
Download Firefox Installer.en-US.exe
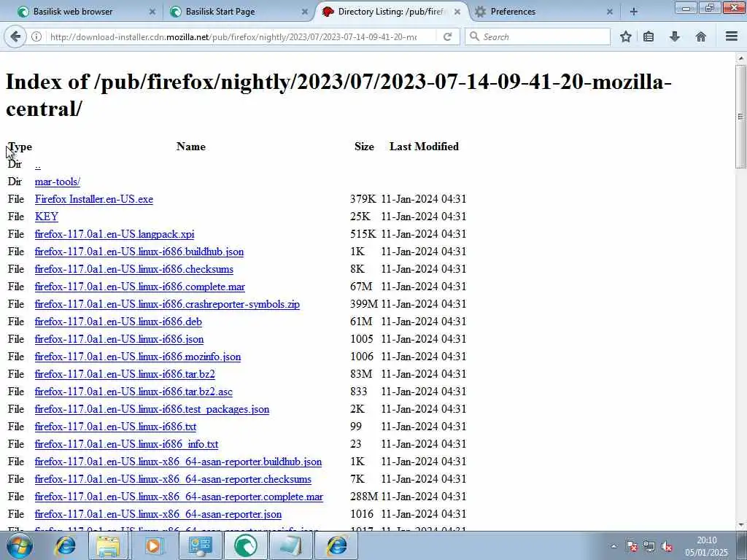[x=94, y=199]
